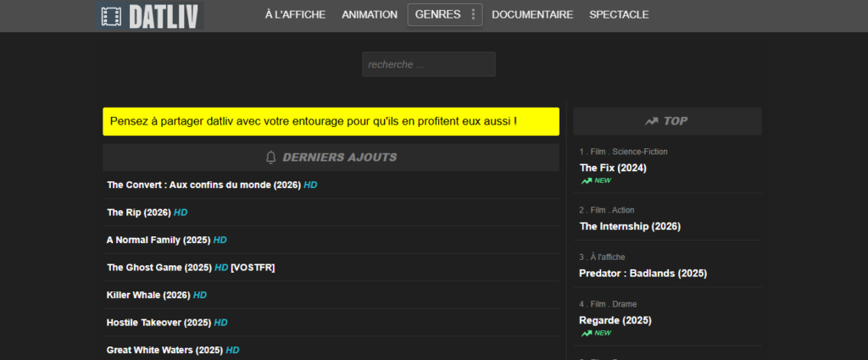The width and height of the screenshot is (868, 360).
Task: Navigate to the SPECTACLE page
Action: (619, 14)
